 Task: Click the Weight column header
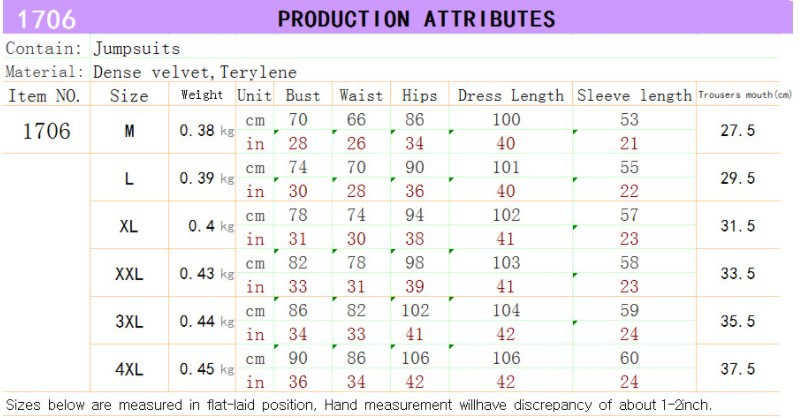pyautogui.click(x=202, y=95)
